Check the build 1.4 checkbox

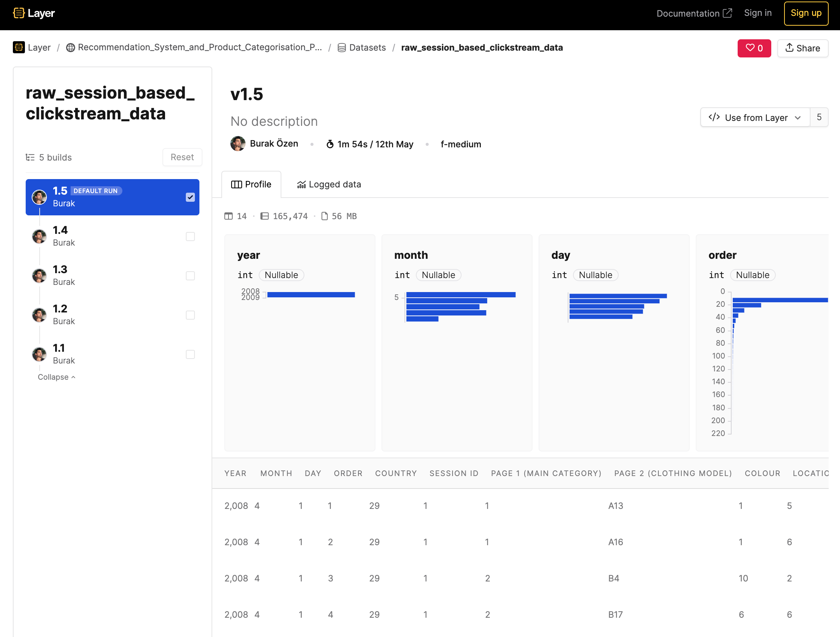click(x=190, y=237)
